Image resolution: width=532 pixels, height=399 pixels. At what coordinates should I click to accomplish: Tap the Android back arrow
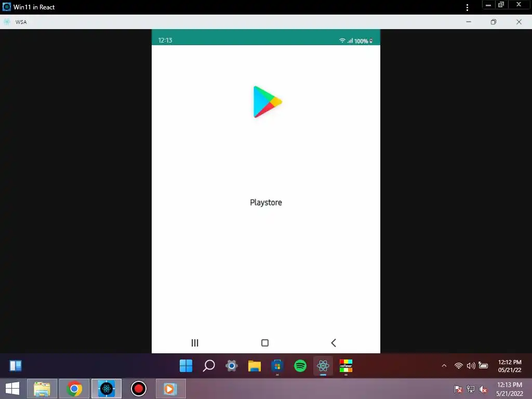(334, 343)
